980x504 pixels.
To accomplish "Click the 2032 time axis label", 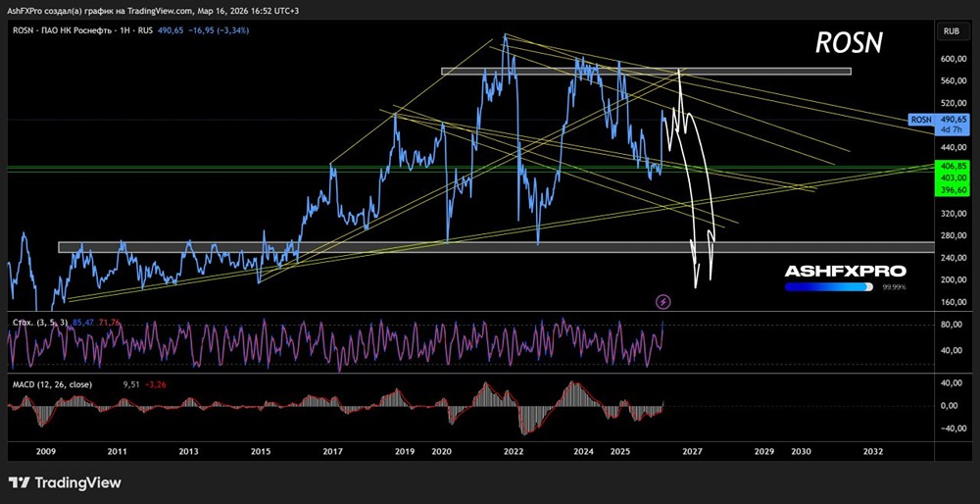I will 872,451.
